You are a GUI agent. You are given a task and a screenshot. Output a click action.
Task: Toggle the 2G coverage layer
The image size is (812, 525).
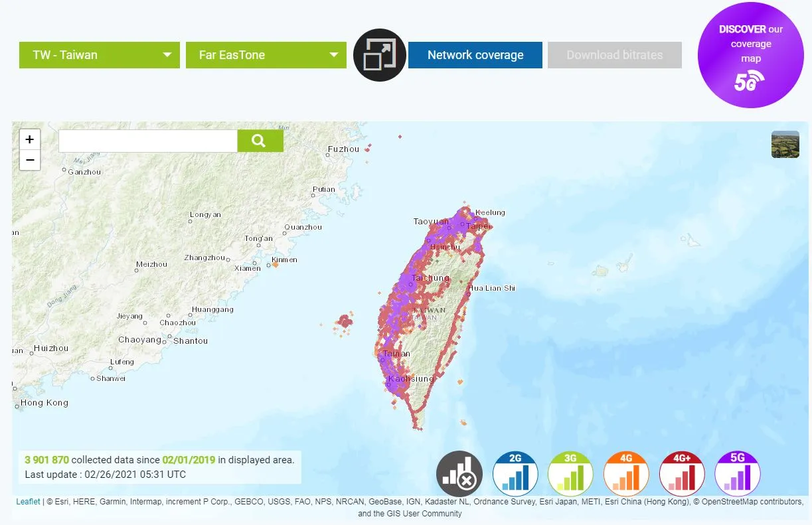515,474
